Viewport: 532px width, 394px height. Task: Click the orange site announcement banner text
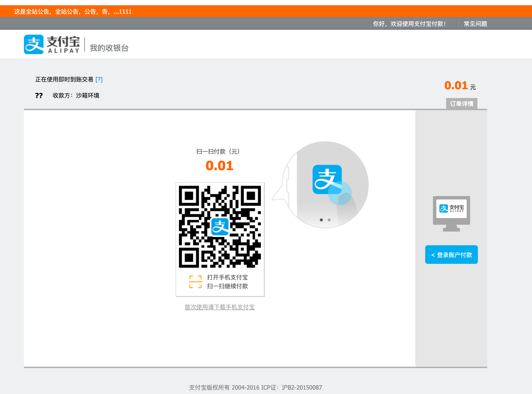(x=73, y=12)
